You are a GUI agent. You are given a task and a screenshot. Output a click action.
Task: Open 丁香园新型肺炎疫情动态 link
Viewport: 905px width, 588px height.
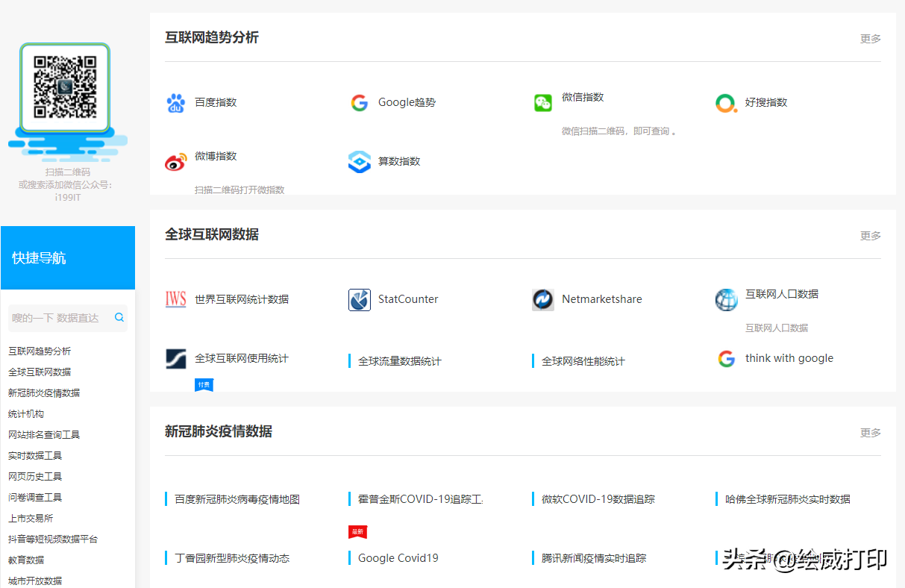click(232, 558)
